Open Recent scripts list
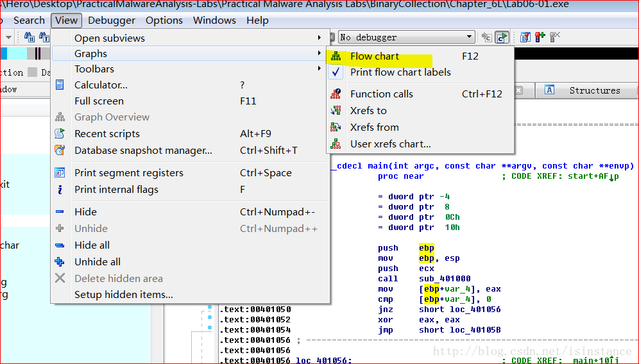This screenshot has width=639, height=364. [x=191, y=134]
